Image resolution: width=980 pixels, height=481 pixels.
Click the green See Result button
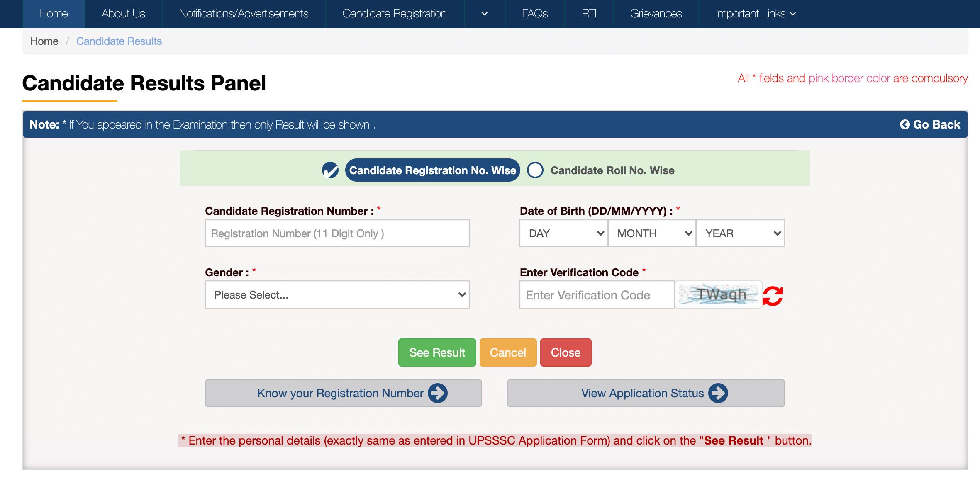(x=437, y=352)
